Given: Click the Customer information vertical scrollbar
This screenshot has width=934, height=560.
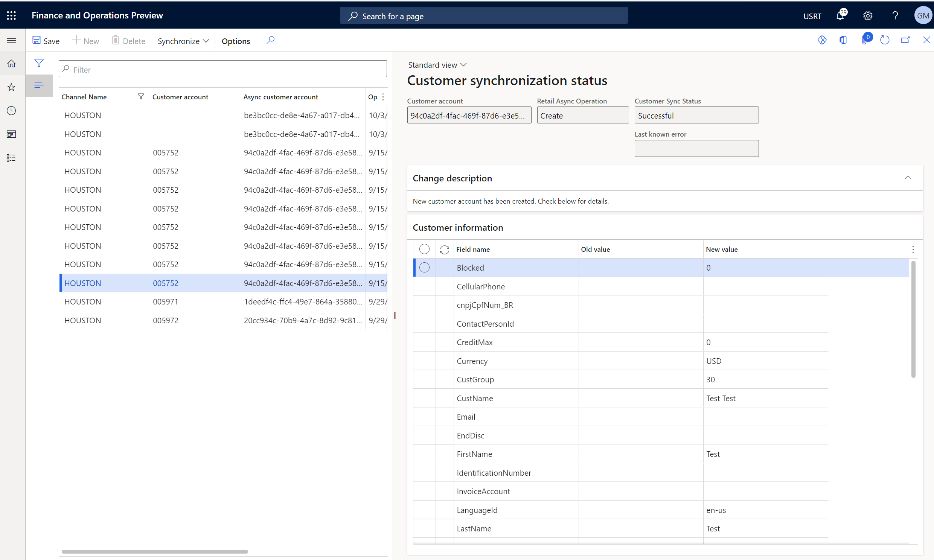Looking at the screenshot, I should click(913, 319).
